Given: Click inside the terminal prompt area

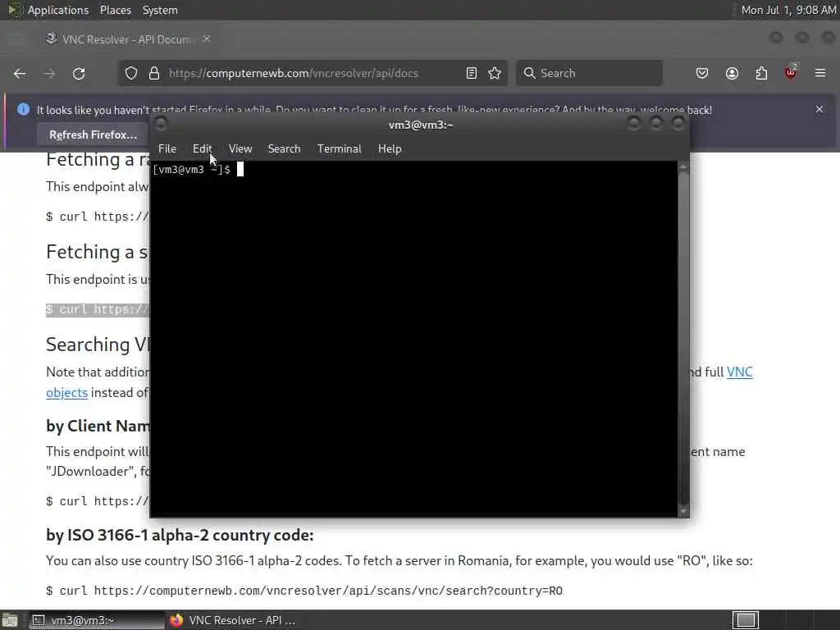Looking at the screenshot, I should pyautogui.click(x=413, y=339).
